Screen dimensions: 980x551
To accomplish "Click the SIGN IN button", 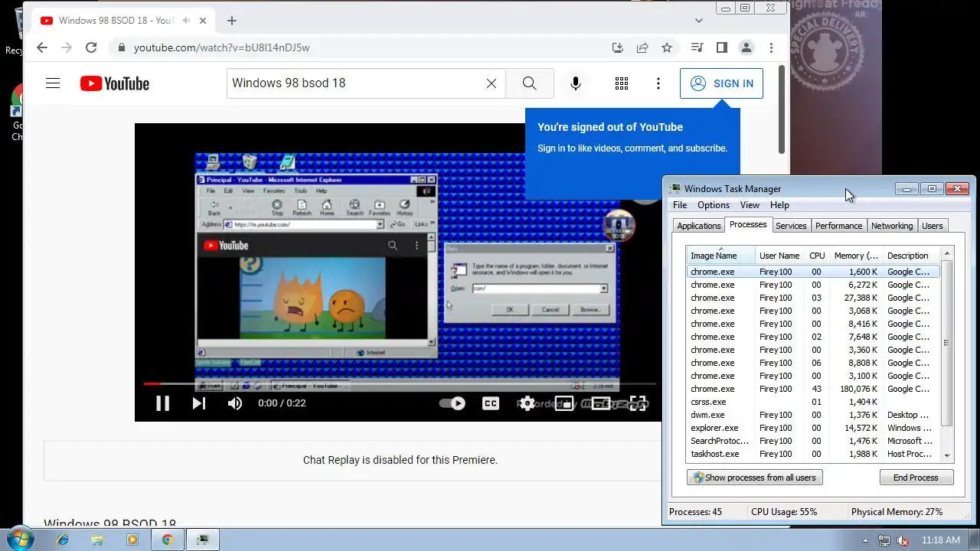I will [722, 83].
